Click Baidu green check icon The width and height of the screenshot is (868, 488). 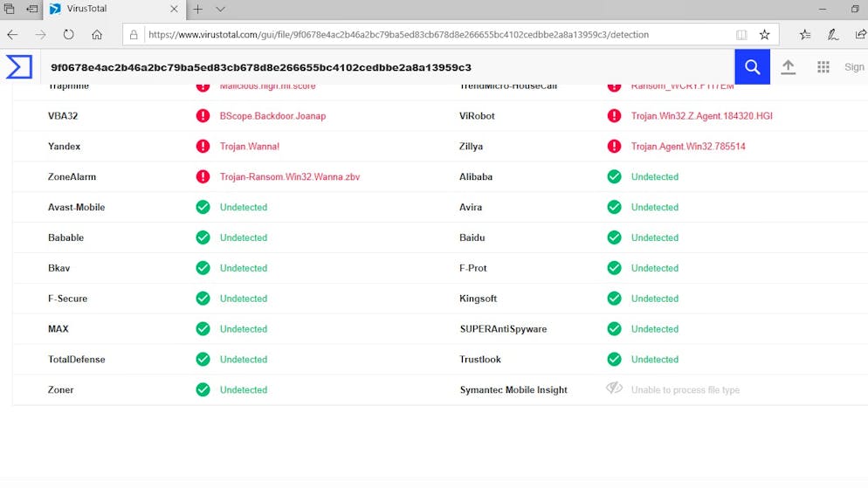tap(615, 237)
